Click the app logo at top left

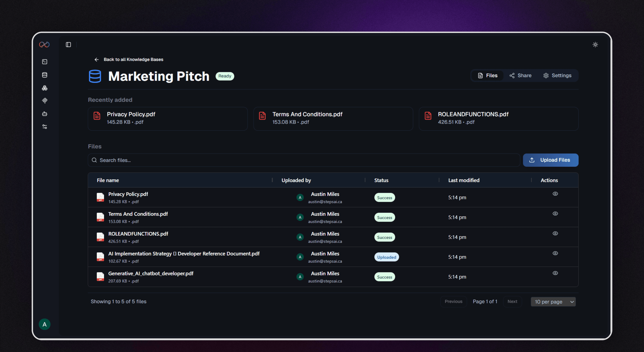[x=44, y=45]
